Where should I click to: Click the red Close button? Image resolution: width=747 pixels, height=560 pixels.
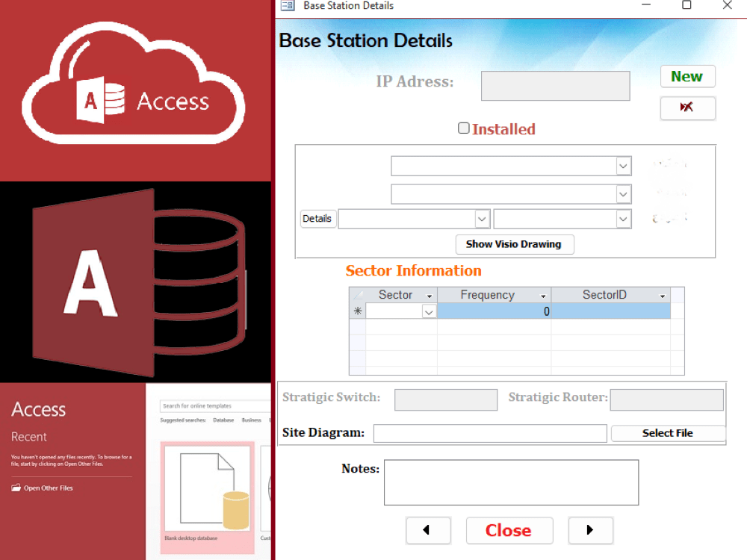pos(509,530)
